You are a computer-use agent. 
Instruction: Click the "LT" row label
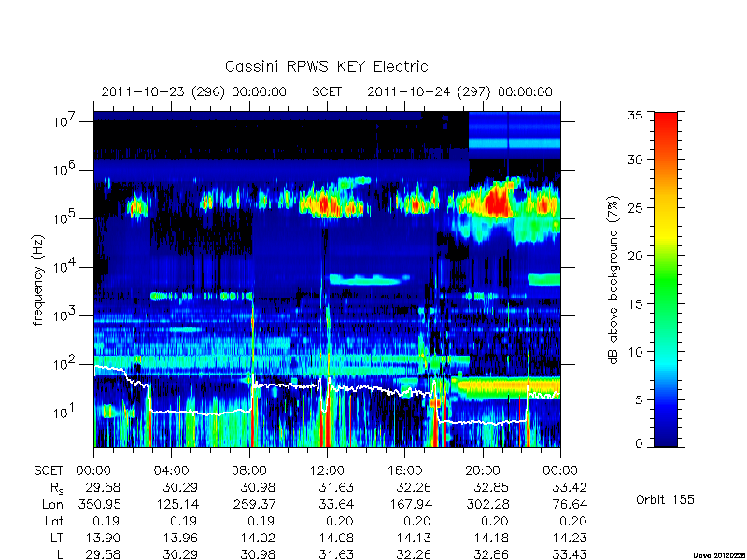click(x=57, y=539)
